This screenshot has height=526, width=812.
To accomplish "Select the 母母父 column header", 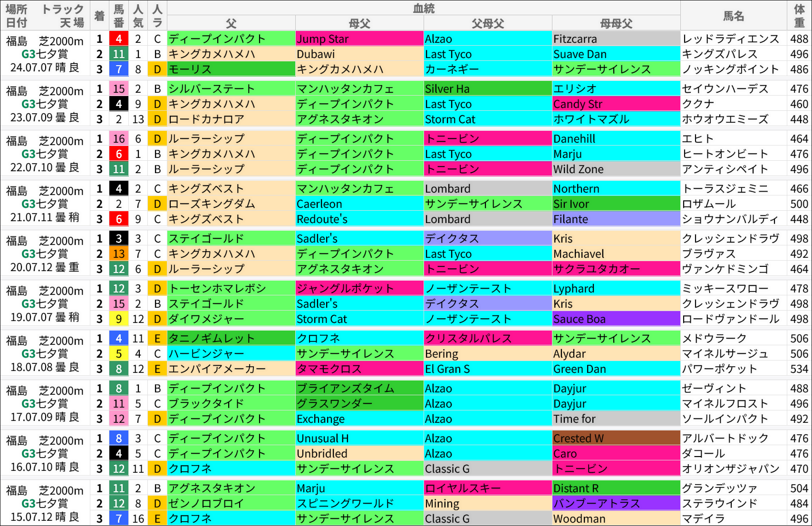I will click(x=616, y=23).
